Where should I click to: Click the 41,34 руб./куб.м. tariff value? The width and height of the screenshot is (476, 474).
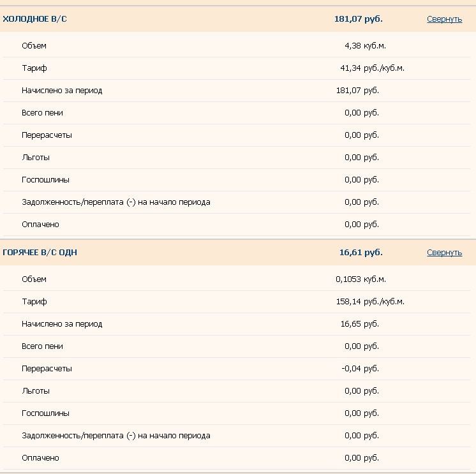point(372,68)
